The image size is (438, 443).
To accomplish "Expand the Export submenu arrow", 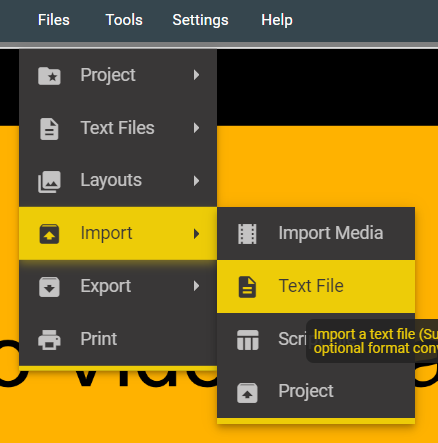I will 196,286.
